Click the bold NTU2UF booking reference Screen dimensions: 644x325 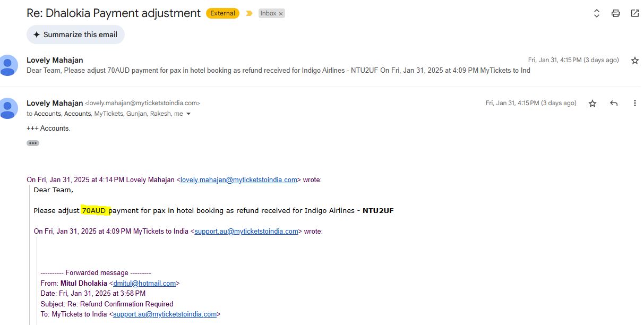pyautogui.click(x=378, y=211)
